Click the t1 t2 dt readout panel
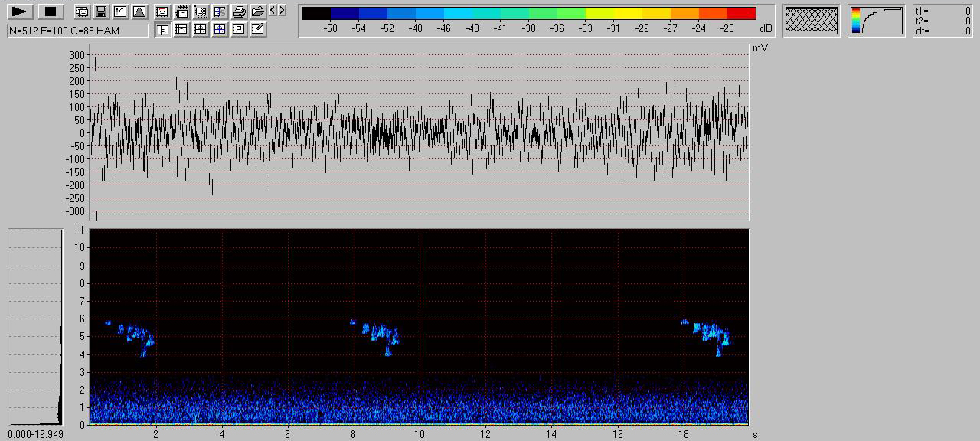This screenshot has height=441, width=980. point(943,21)
